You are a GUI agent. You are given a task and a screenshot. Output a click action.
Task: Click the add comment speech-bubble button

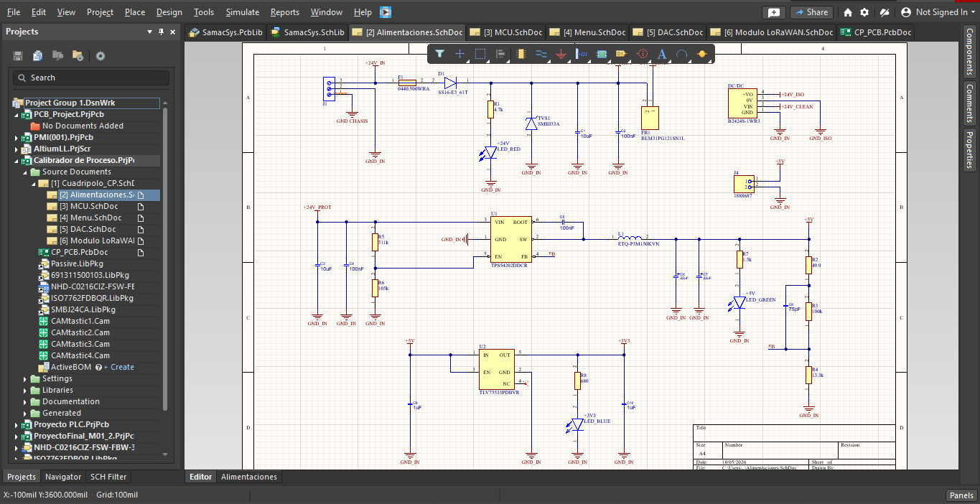(773, 12)
